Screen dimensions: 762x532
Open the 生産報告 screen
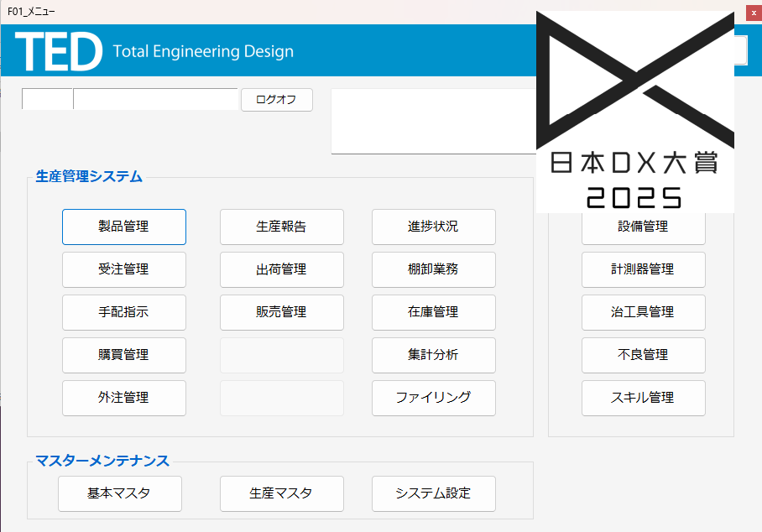click(x=281, y=227)
